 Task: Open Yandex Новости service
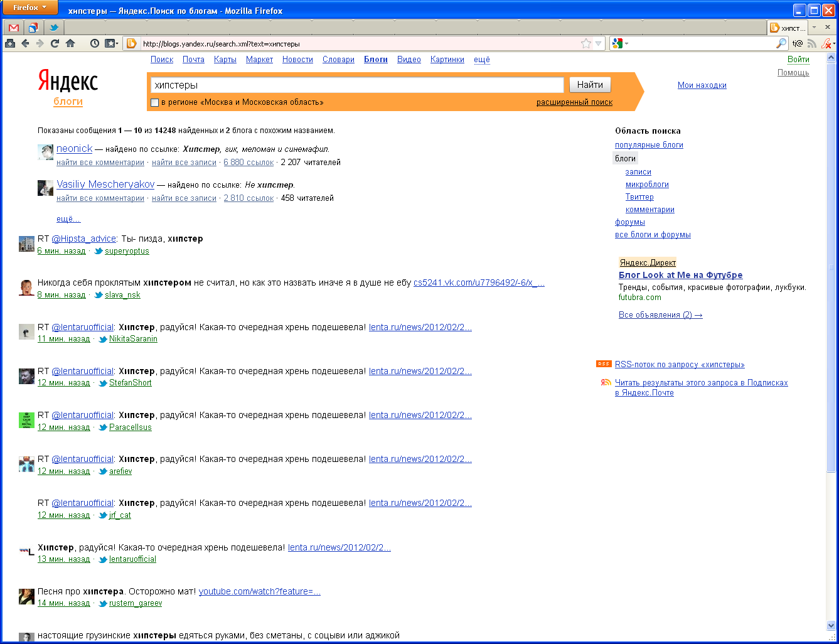(297, 60)
